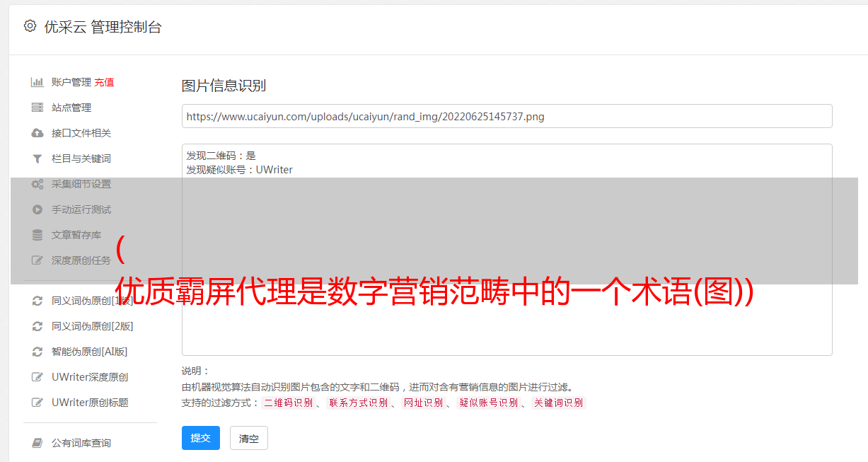
Task: Click the cloud upload icon beside 接口文件相关
Action: click(x=37, y=133)
